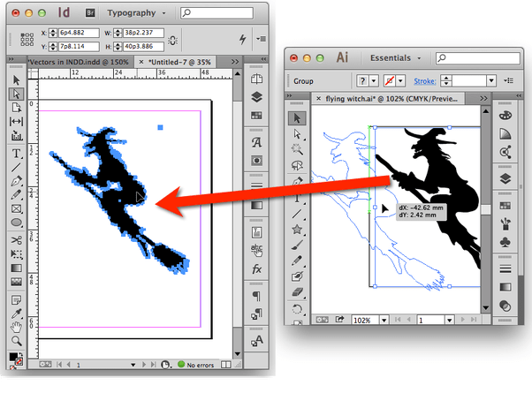The height and width of the screenshot is (408, 532).
Task: Open the Illustrator 102% zoom dropdown
Action: coord(384,321)
